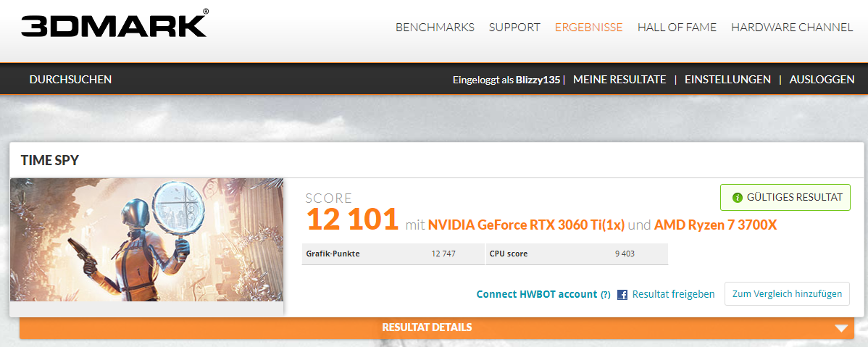Click the Gültiges Resultat badge
868x347 pixels.
[x=785, y=198]
